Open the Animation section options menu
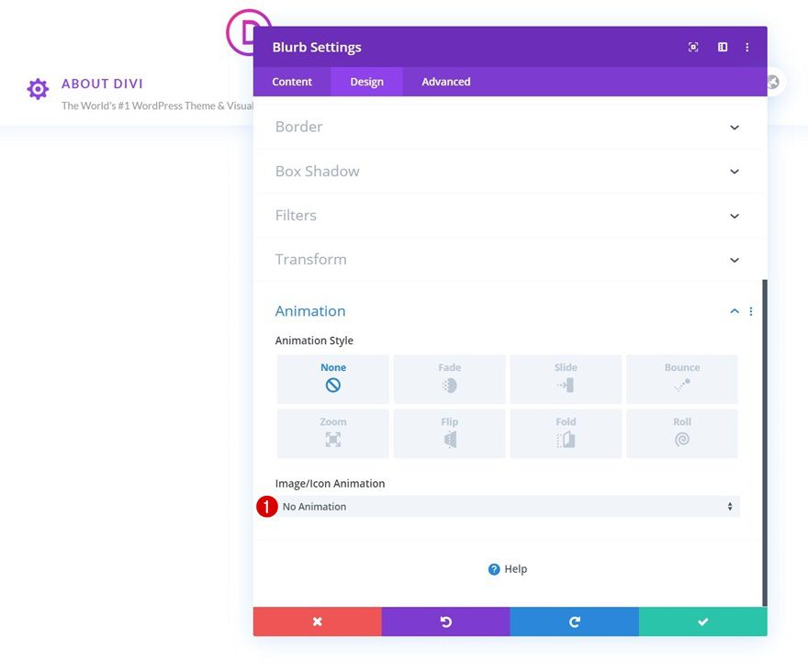This screenshot has width=808, height=672. coord(751,310)
